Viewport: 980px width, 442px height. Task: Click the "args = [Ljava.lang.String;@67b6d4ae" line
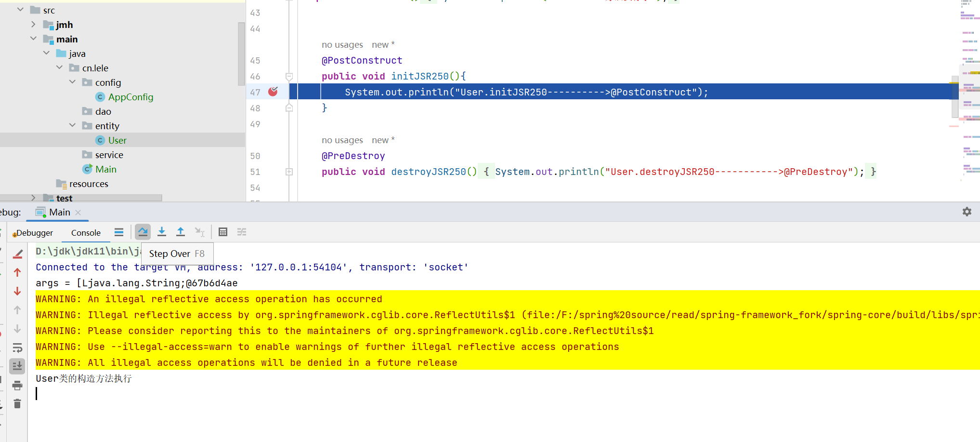136,283
